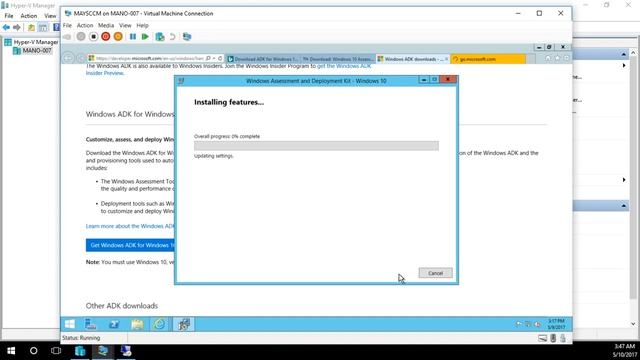Switch to go.microsoft.com browser tab
This screenshot has height=360, width=640.
pyautogui.click(x=488, y=59)
